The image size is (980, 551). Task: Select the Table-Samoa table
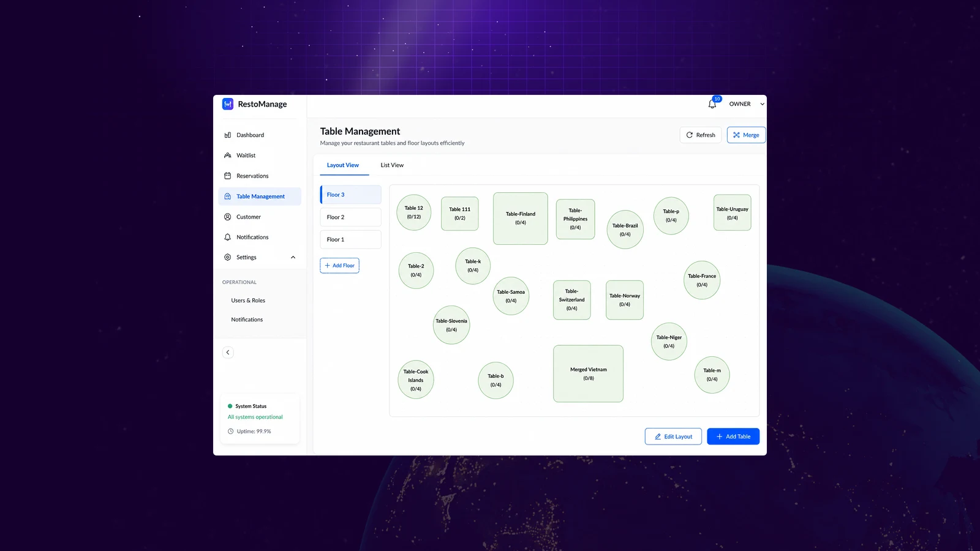511,296
